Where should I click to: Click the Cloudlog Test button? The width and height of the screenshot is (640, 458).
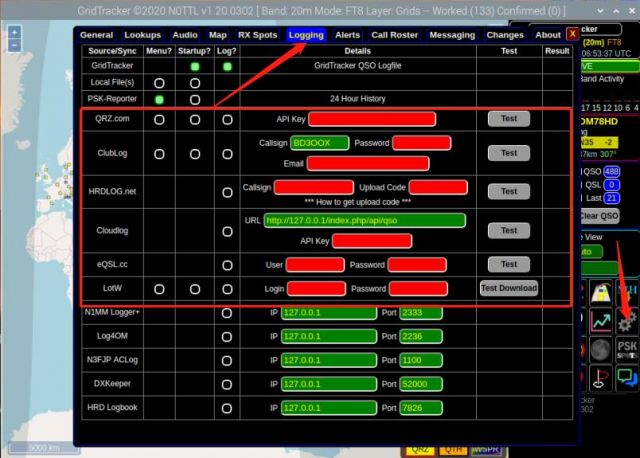click(509, 231)
